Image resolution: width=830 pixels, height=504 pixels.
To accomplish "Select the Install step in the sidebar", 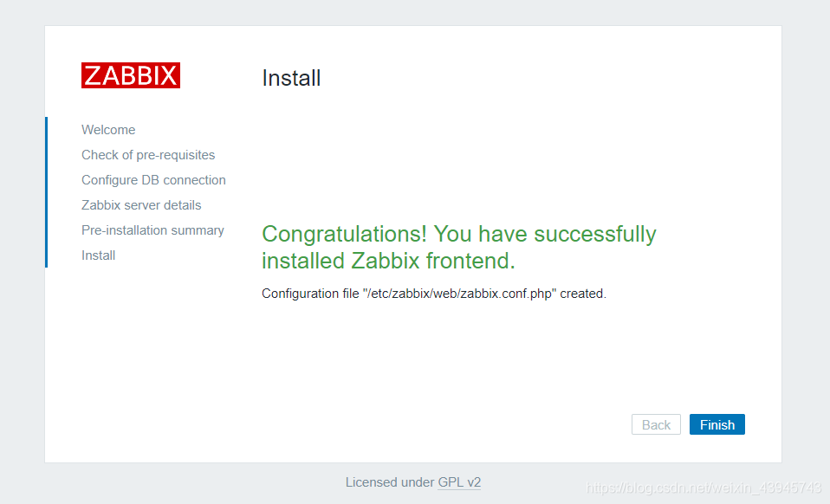I will click(x=98, y=255).
